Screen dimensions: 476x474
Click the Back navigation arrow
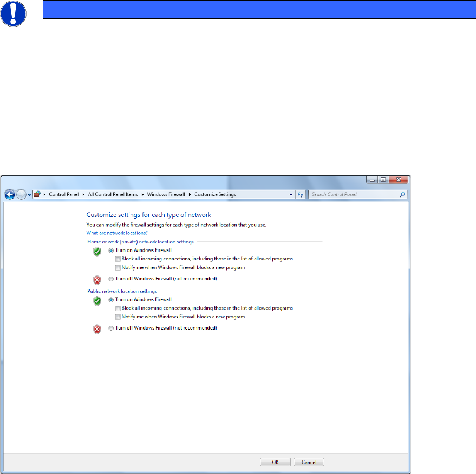click(x=10, y=194)
